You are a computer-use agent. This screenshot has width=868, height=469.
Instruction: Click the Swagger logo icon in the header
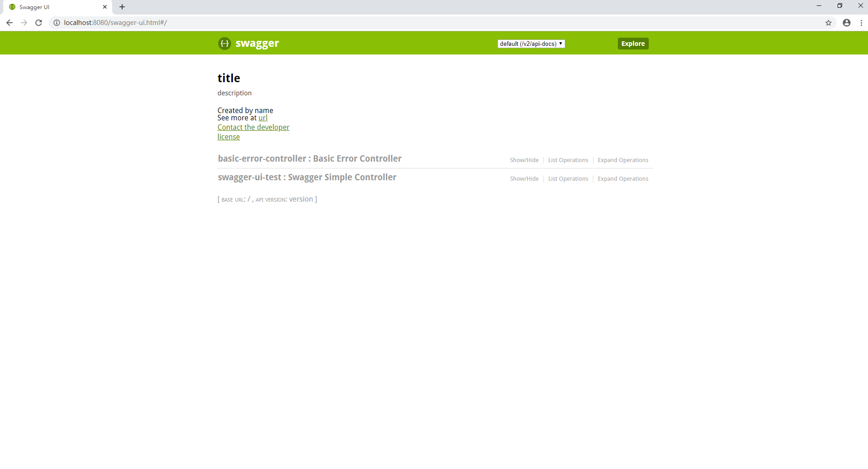[x=225, y=43]
